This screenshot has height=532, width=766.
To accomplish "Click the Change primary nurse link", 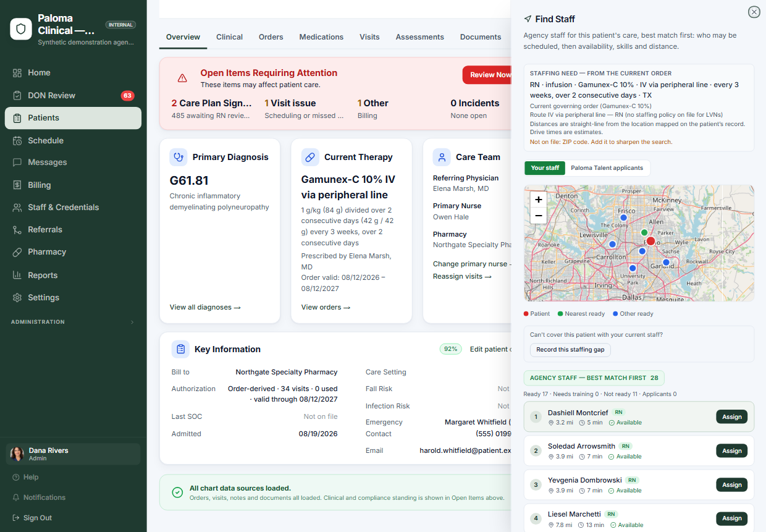I will (x=471, y=264).
